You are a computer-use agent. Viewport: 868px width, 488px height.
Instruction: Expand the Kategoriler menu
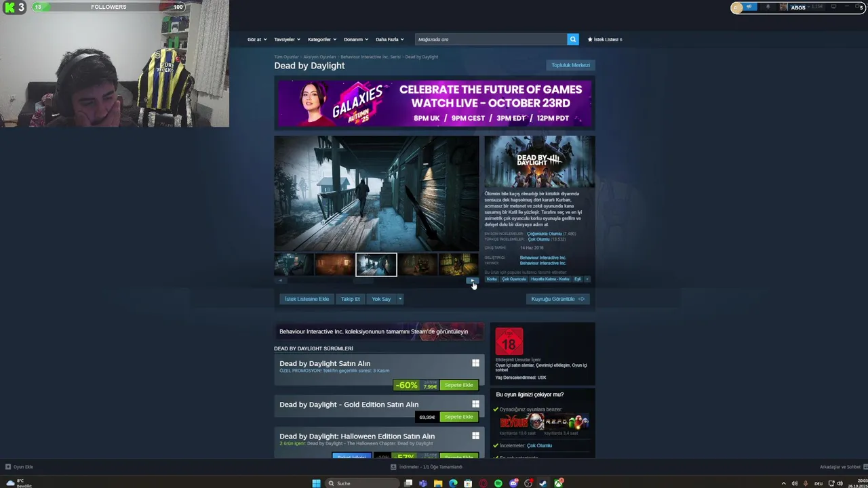(322, 39)
